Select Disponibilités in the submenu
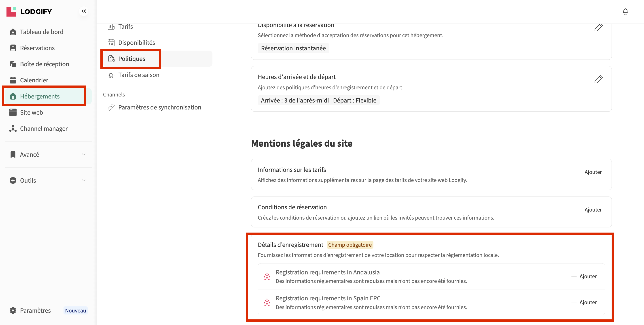 coord(136,43)
